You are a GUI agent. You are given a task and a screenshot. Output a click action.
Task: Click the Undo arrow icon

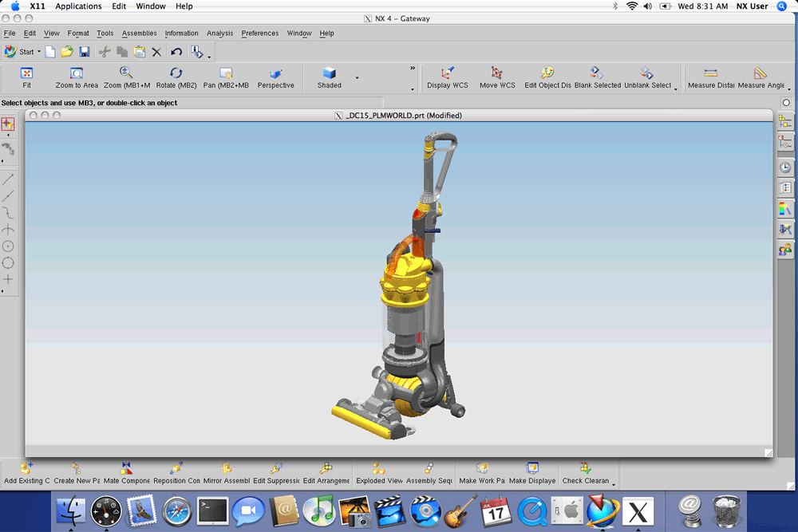click(176, 51)
